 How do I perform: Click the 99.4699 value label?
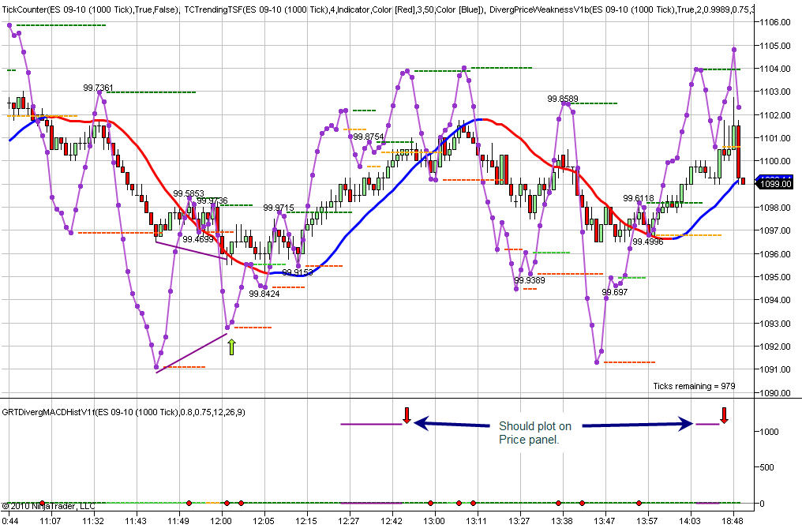point(198,239)
